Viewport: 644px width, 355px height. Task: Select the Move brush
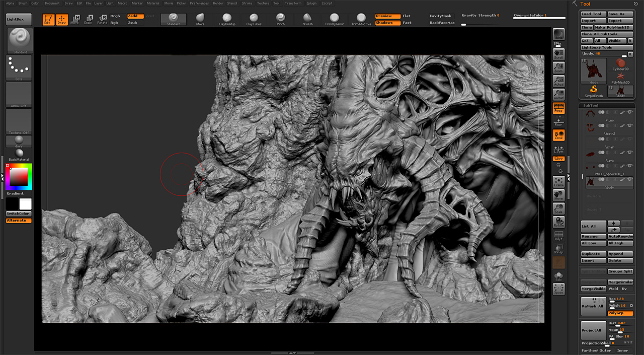(200, 19)
